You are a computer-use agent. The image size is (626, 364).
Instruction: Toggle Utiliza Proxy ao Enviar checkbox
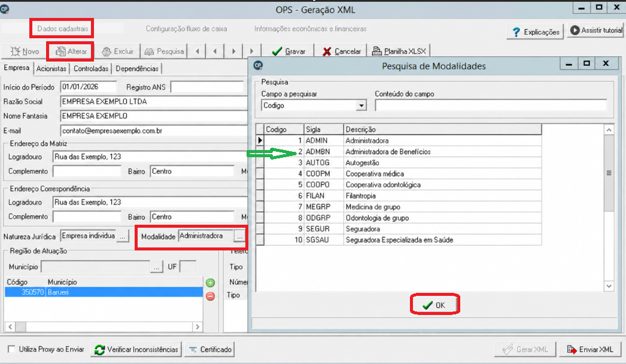(11, 349)
